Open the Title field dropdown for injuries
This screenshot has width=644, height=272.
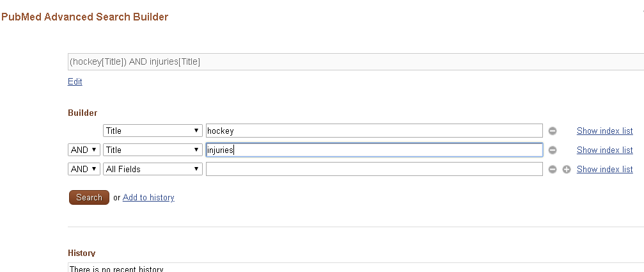click(x=153, y=150)
